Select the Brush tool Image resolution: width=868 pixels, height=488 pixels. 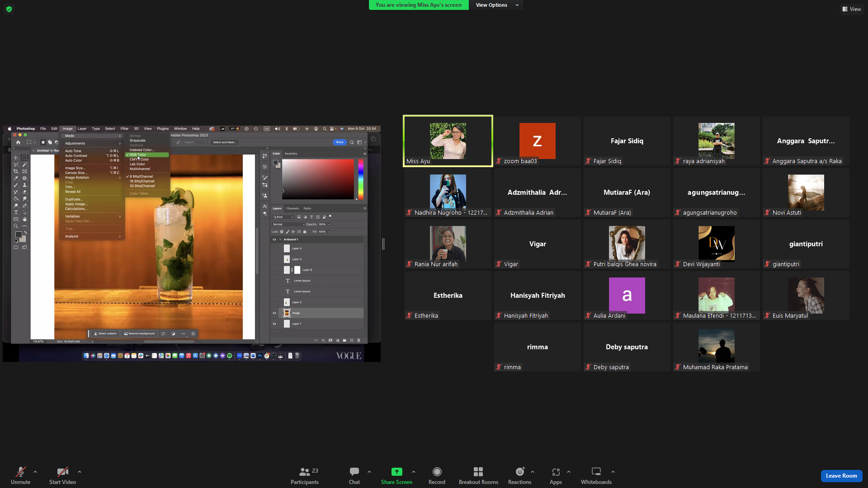coord(16,185)
